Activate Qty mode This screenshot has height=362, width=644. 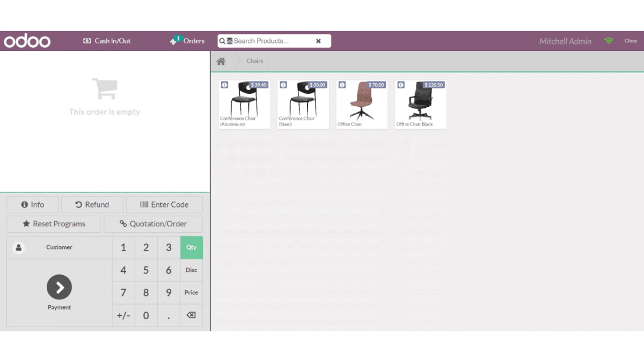coord(191,247)
